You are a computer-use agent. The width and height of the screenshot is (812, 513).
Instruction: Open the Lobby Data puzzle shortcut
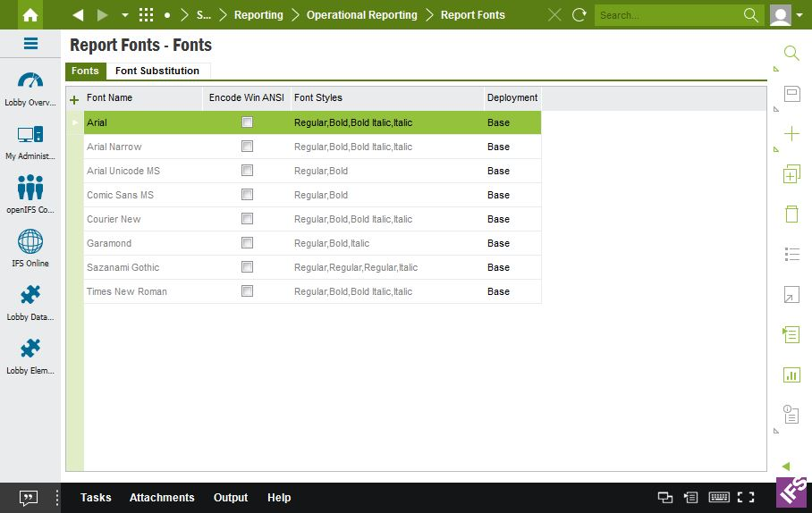[30, 303]
